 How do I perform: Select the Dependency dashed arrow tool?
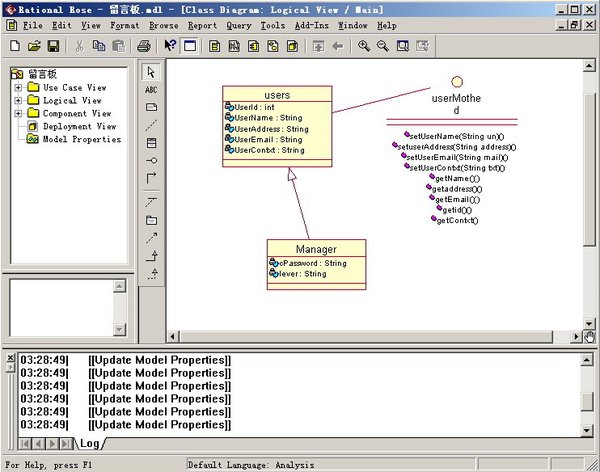click(152, 238)
